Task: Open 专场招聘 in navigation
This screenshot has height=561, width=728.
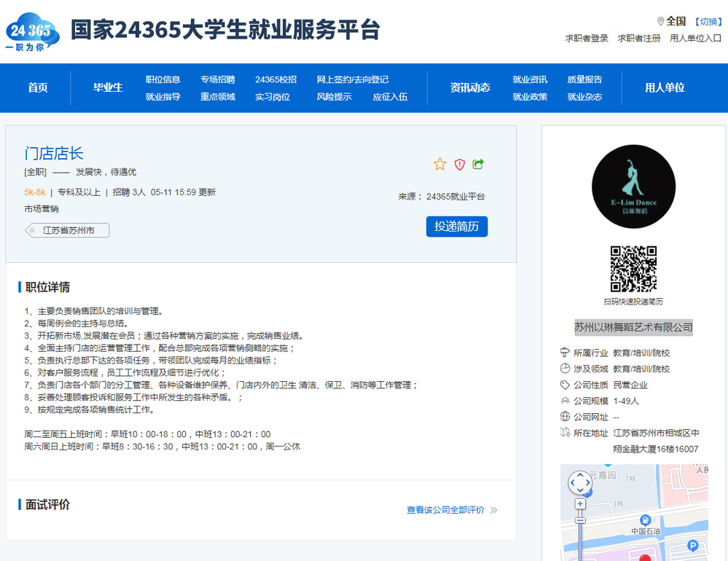Action: pos(218,79)
